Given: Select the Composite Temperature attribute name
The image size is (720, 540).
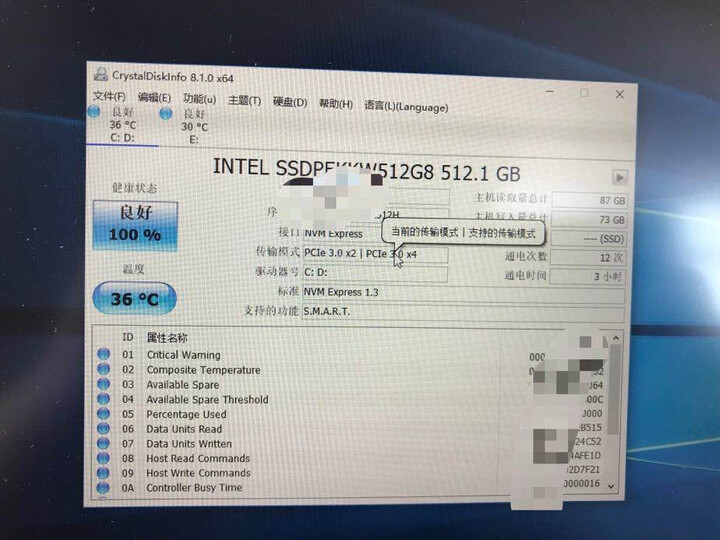Looking at the screenshot, I should (x=203, y=370).
